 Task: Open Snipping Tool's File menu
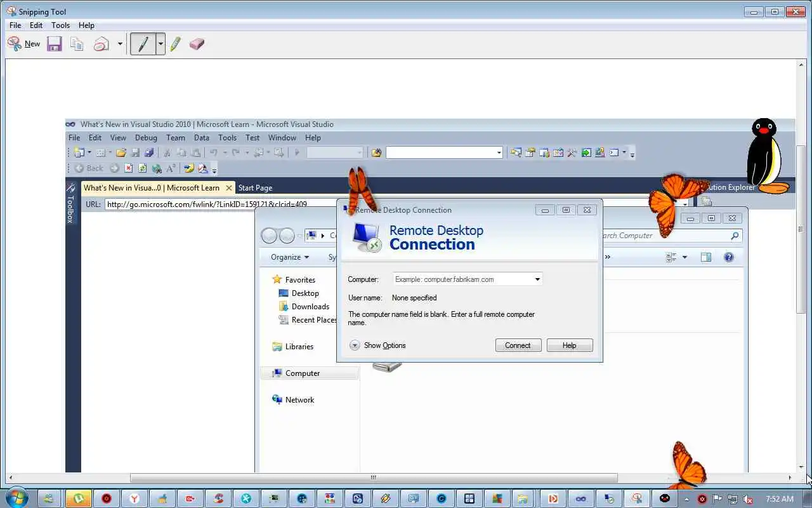coord(15,25)
